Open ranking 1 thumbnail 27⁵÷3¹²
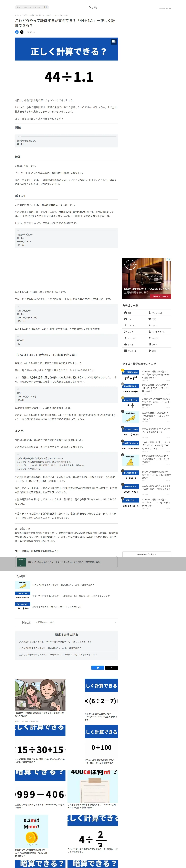This screenshot has width=186, height=868. tap(131, 376)
